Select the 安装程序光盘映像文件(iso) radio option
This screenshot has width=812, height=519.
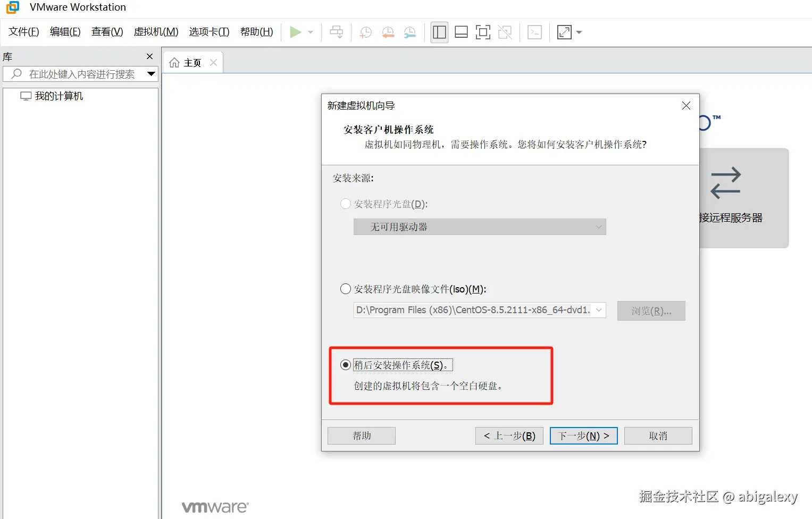(x=346, y=289)
